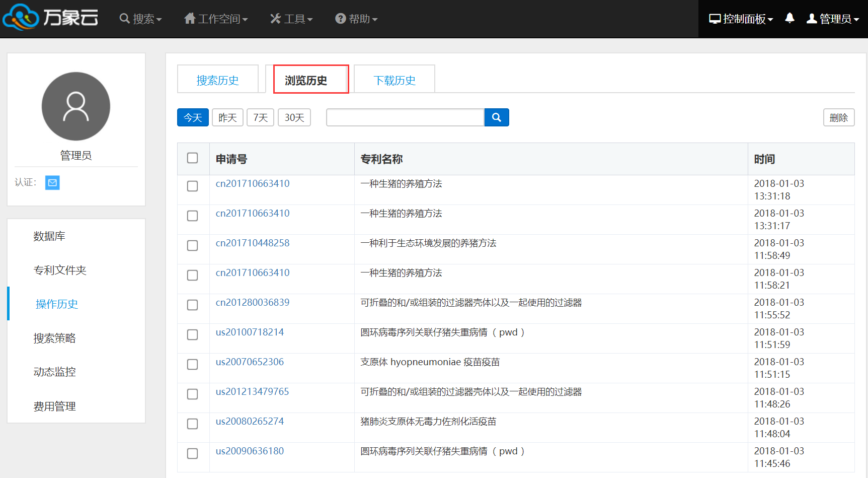Click the timestamp 2018-01-03 11:55:52
This screenshot has height=478, width=868.
click(x=779, y=308)
